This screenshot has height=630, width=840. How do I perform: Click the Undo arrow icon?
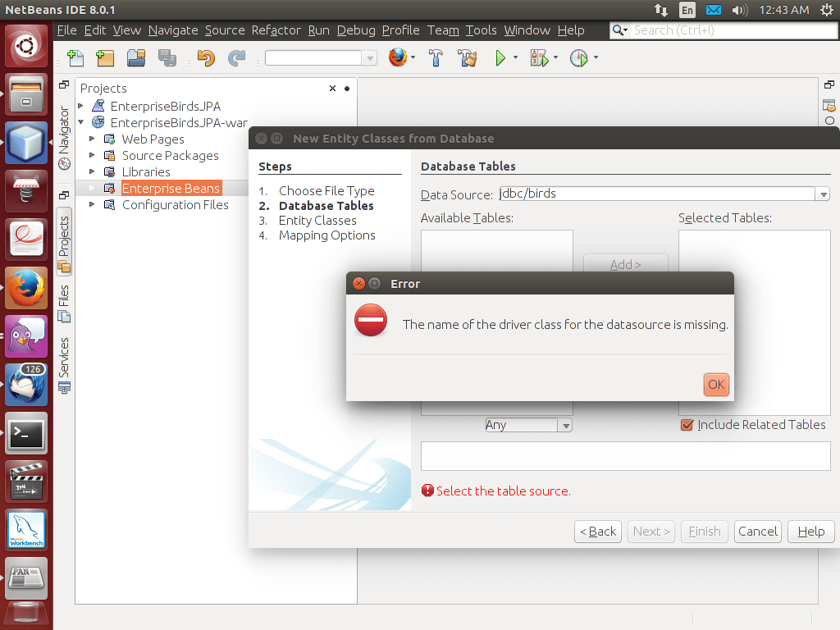tap(206, 58)
